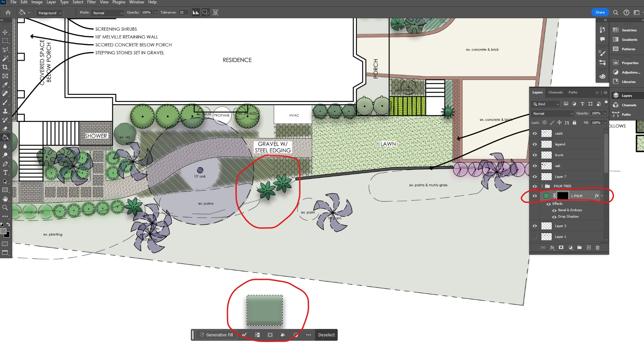Open layer Fill slider dropdown
Viewport: 644px width, 361px height.
605,123
